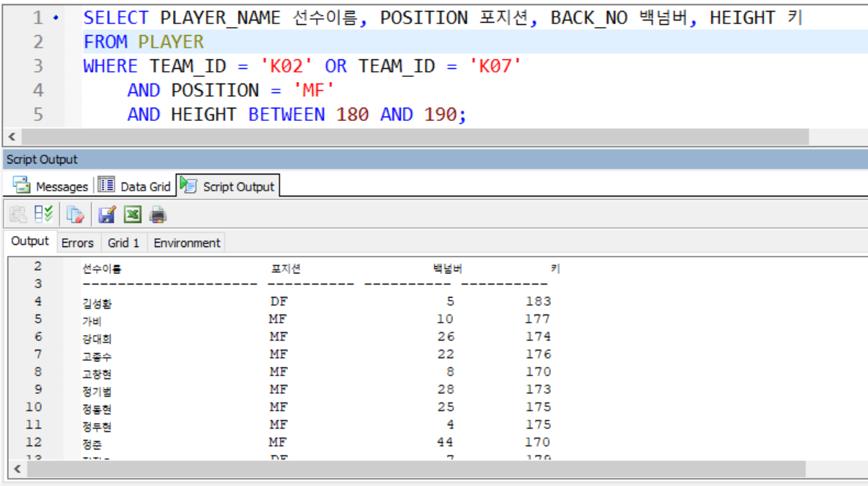Click back number 22 in the output
Screen dimensions: 868x486
click(446, 354)
